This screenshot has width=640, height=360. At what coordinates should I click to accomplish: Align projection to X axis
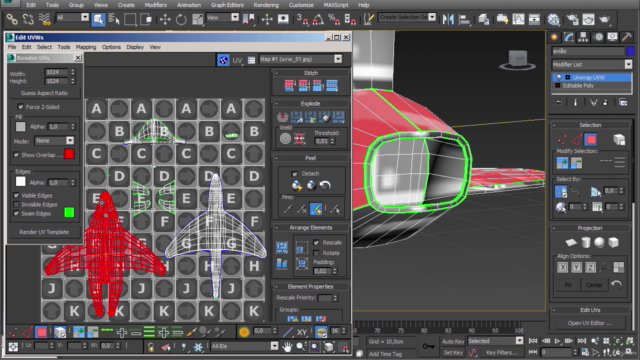click(x=562, y=267)
